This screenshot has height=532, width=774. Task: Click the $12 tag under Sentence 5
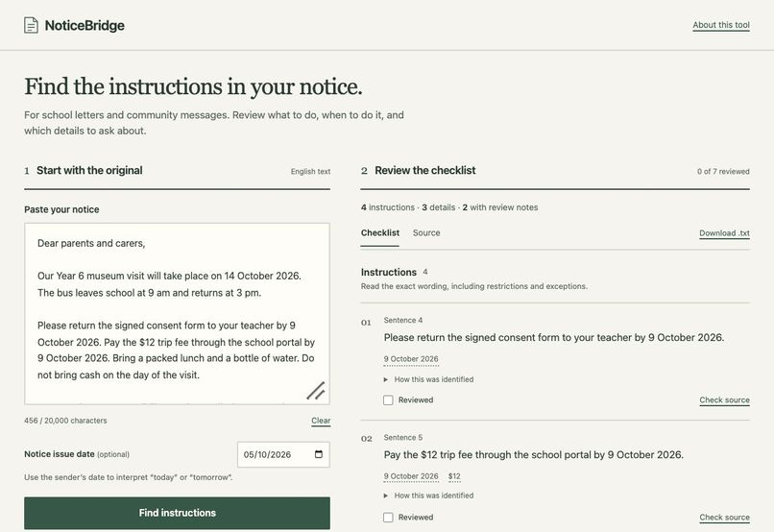point(454,476)
